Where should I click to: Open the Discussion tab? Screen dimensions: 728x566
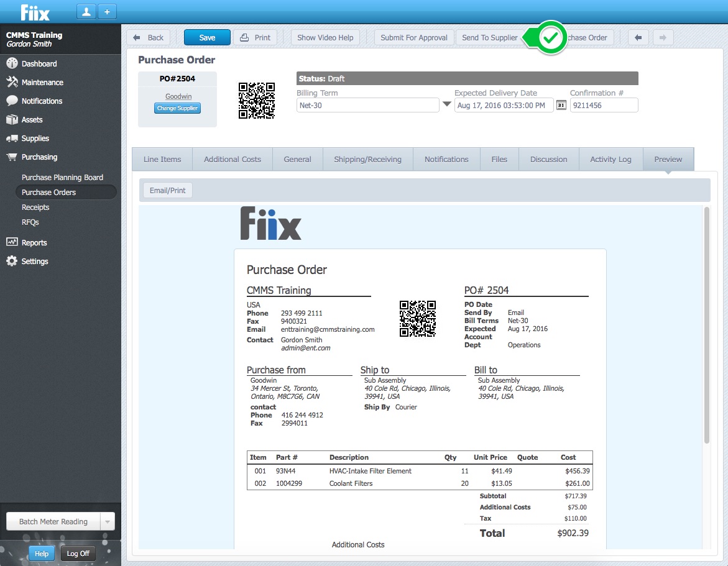[549, 159]
